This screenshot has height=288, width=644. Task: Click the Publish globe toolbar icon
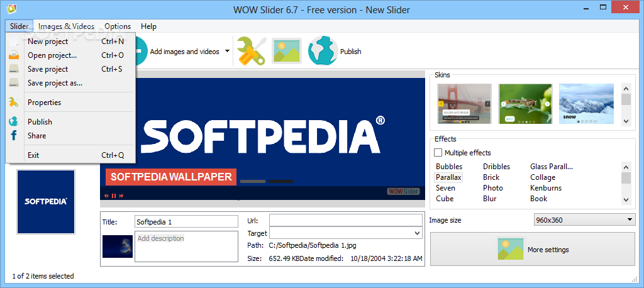pos(323,51)
